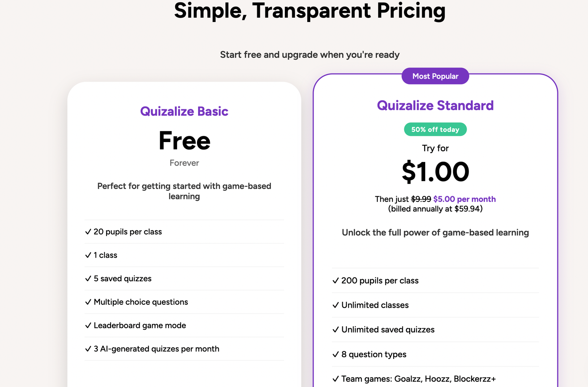Click the checkmark beside Leaderboard game mode
Image resolution: width=588 pixels, height=387 pixels.
[88, 326]
